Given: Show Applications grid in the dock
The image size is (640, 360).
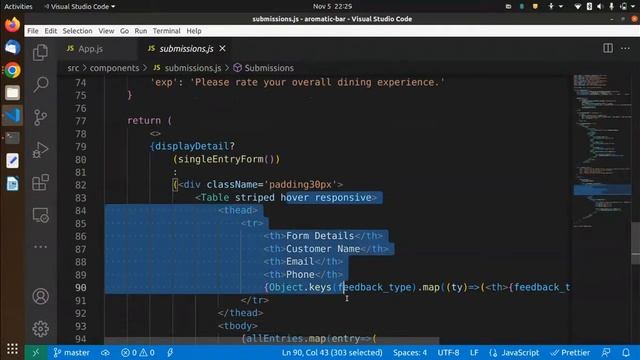Looking at the screenshot, I should click(x=12, y=349).
